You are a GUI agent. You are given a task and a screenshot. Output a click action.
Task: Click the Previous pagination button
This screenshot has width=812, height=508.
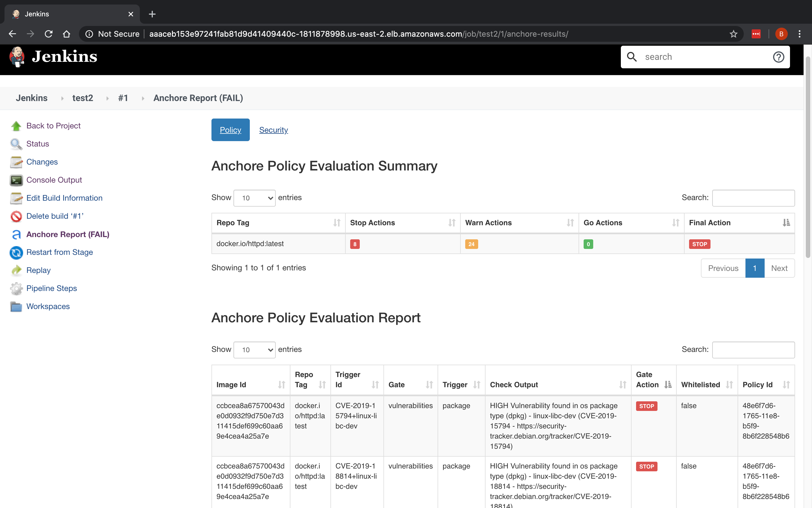click(x=723, y=268)
